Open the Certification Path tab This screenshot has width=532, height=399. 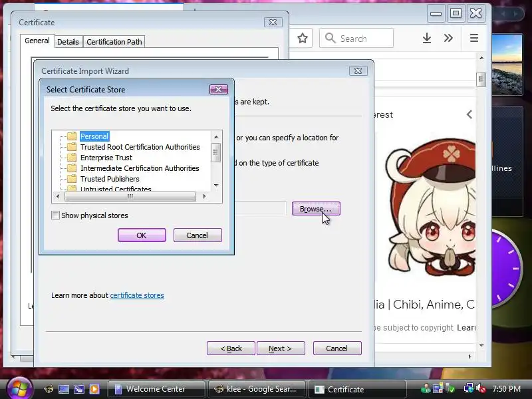click(114, 42)
